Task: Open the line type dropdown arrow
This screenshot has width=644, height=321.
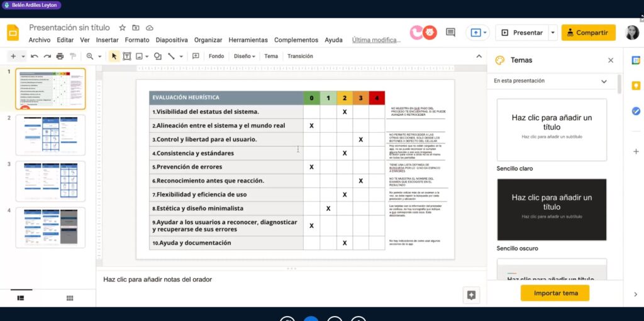Action: [x=181, y=56]
